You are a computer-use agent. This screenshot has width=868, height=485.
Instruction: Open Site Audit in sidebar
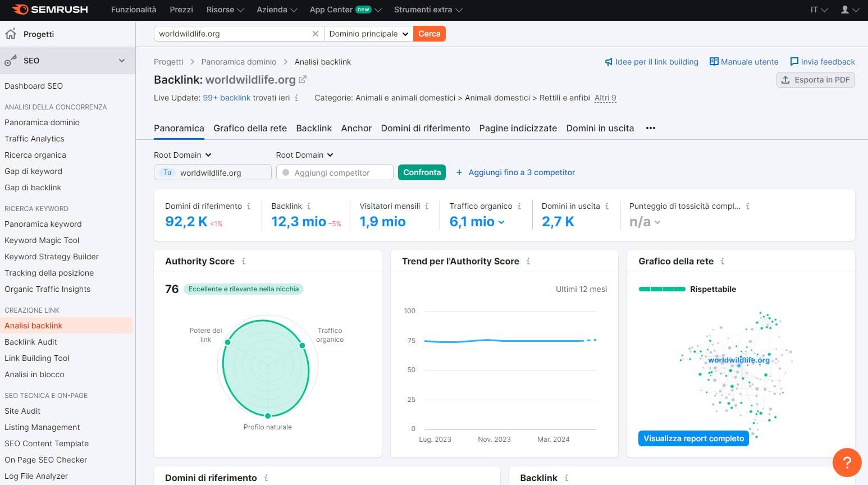(x=22, y=411)
